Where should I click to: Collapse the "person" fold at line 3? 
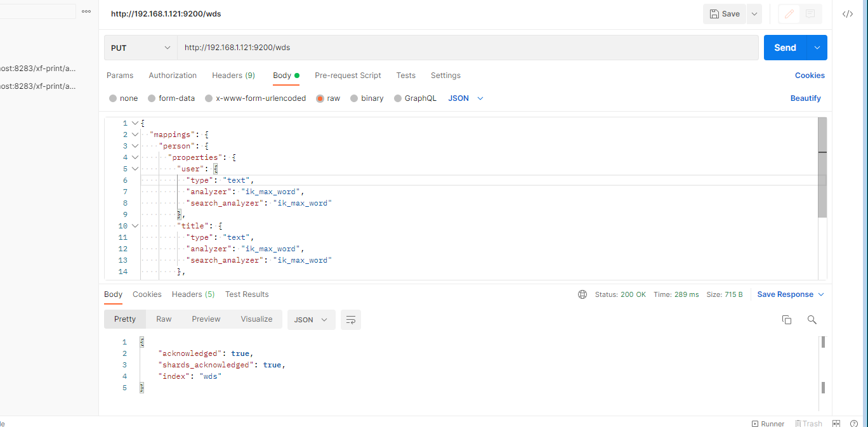click(135, 146)
